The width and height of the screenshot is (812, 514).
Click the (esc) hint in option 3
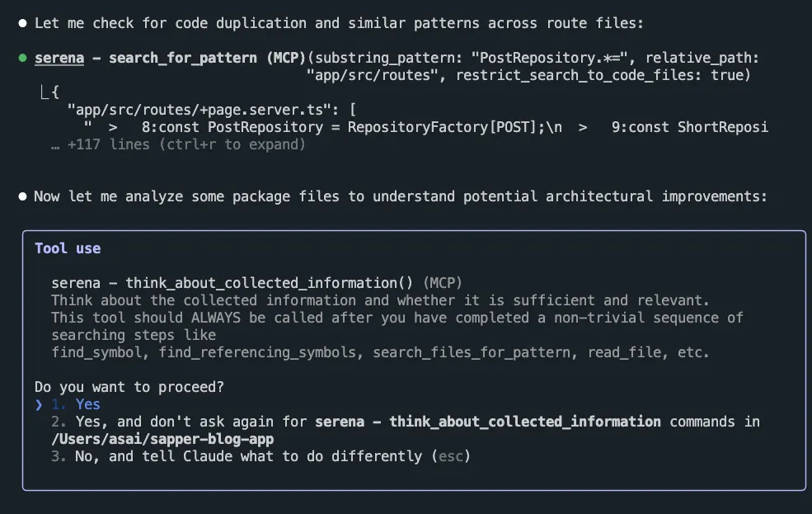click(x=451, y=456)
